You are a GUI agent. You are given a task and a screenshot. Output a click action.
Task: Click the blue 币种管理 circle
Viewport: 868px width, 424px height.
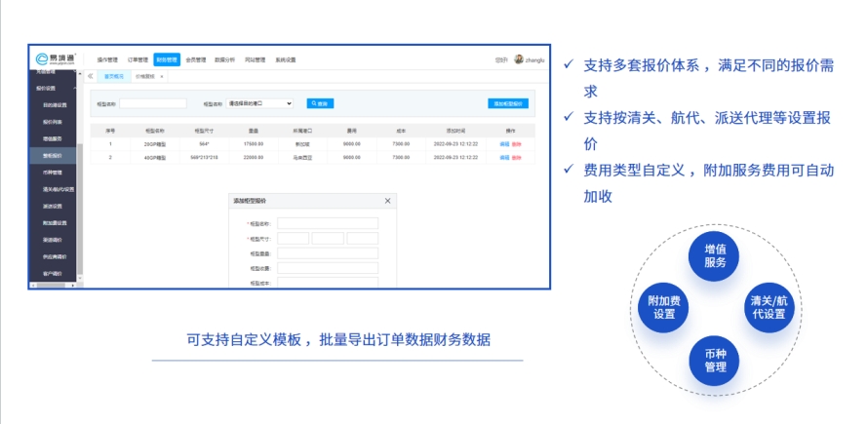click(x=715, y=360)
